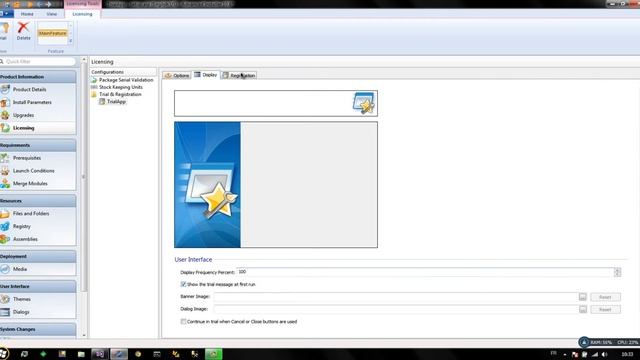Open Product Details page icon
640x360 pixels.
click(5, 89)
